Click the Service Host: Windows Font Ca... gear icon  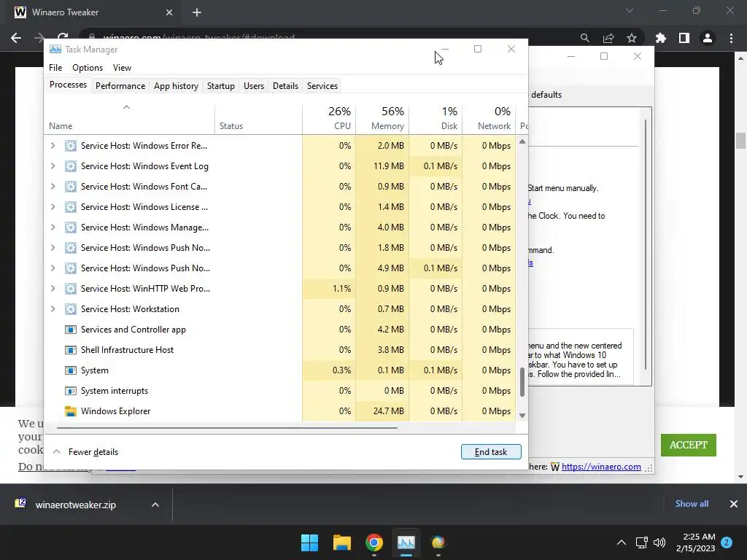(x=71, y=187)
